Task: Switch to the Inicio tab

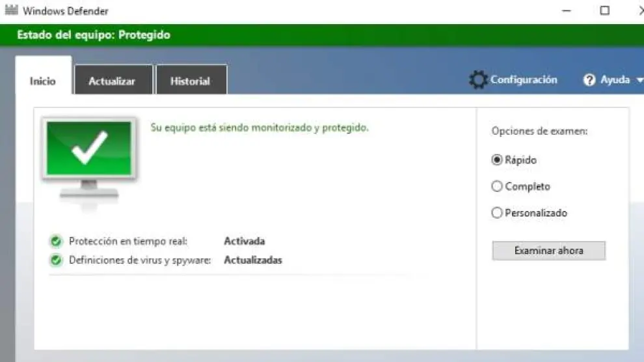Action: coord(43,81)
